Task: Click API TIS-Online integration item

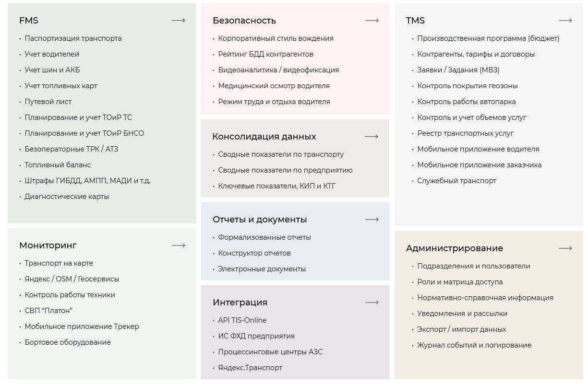Action: [242, 320]
